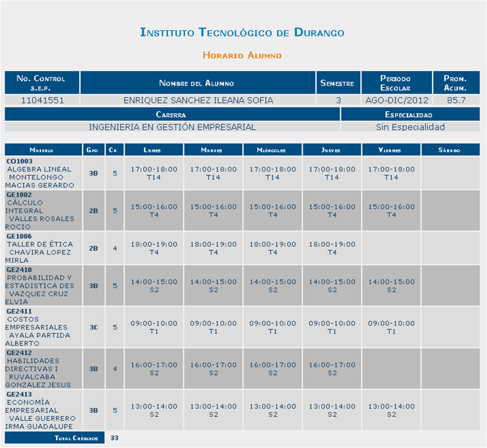Viewport: 487px width, 448px height.
Task: Click the Horario Alumno heading
Action: point(242,56)
